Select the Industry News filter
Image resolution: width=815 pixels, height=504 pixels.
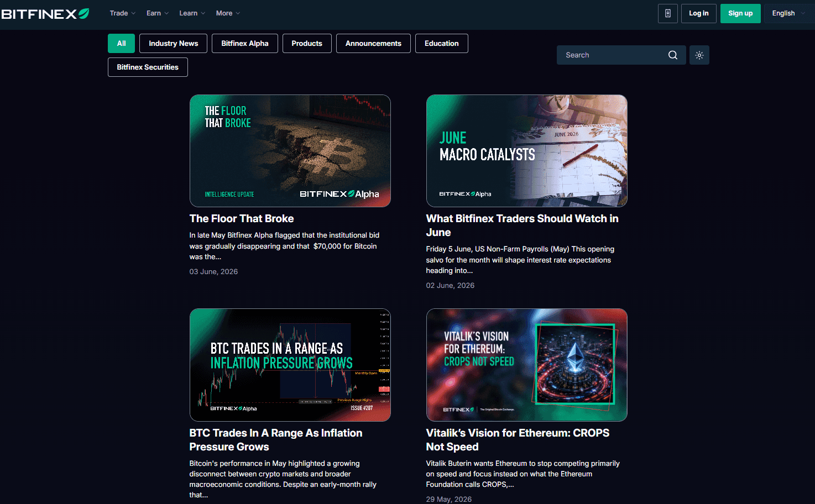pyautogui.click(x=173, y=44)
